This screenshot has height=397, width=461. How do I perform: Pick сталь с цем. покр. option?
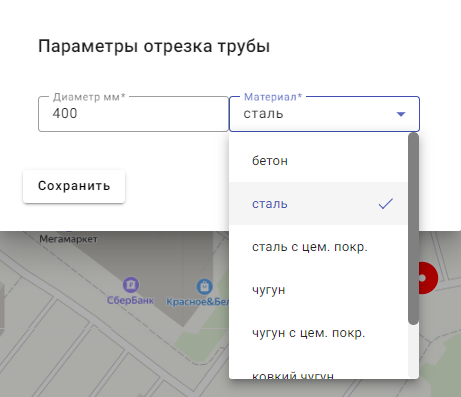[318, 247]
